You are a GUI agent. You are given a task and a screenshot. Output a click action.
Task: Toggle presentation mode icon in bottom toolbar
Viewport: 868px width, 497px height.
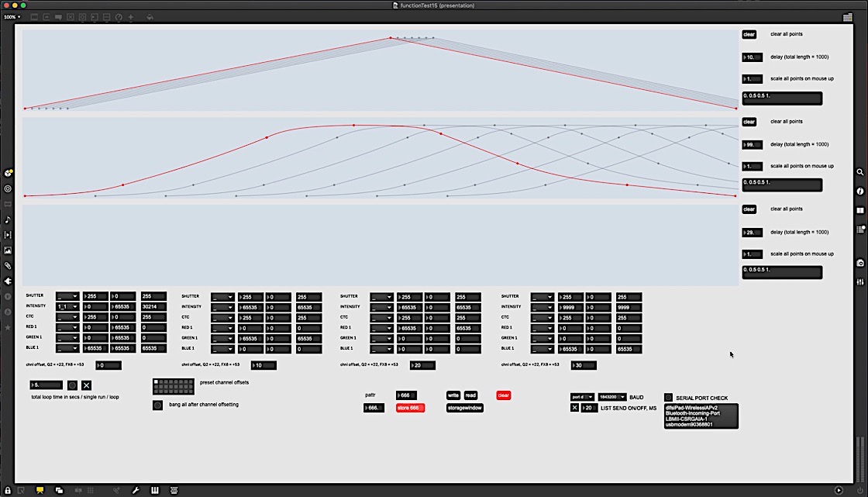tap(40, 490)
